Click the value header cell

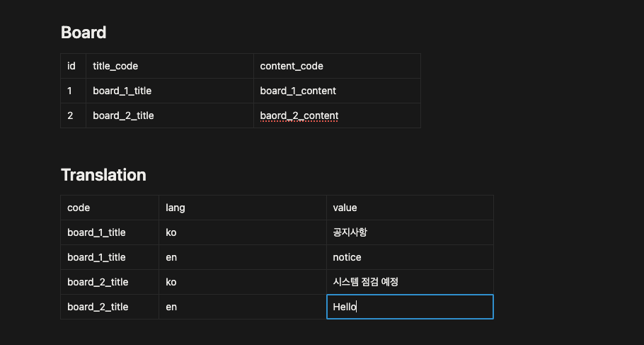pos(345,208)
